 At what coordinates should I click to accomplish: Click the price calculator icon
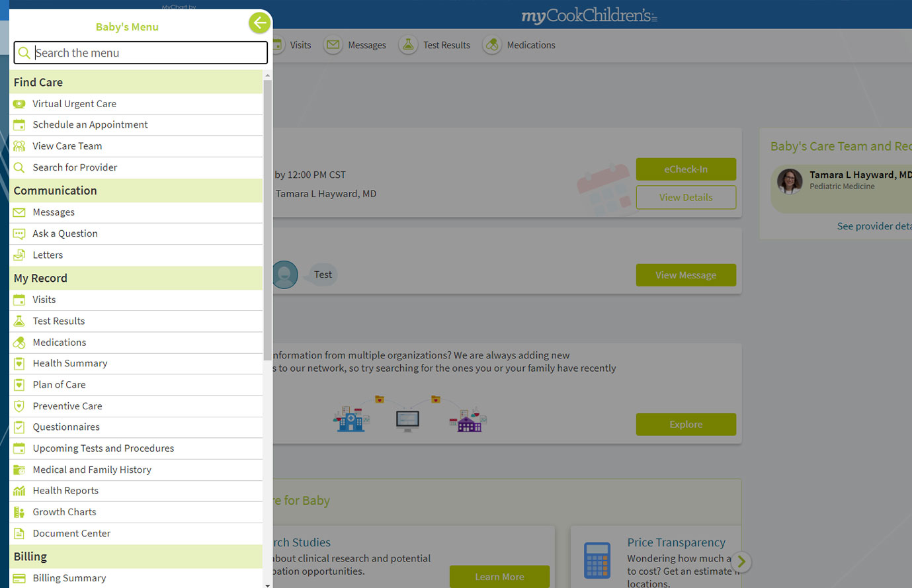tap(597, 560)
